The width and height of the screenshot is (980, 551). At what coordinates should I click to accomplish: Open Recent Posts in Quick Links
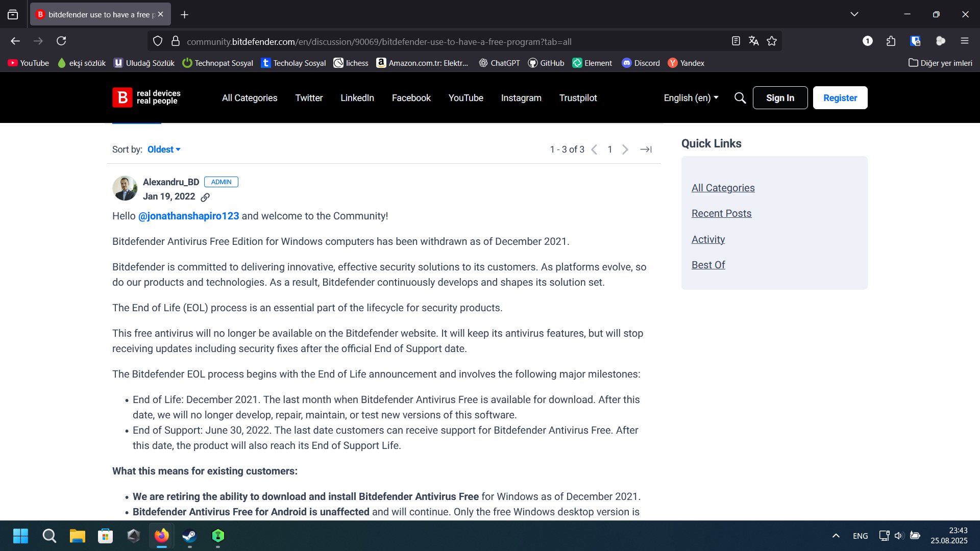click(x=721, y=213)
